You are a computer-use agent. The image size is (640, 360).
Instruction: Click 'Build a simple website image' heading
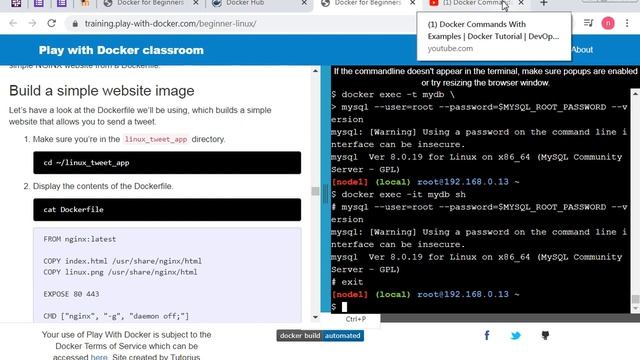click(102, 91)
